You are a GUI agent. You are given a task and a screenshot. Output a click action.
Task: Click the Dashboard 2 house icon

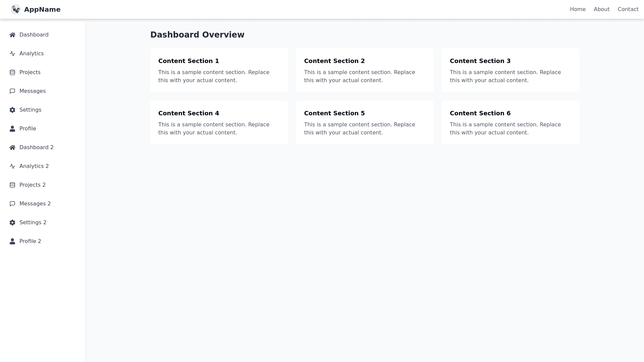click(12, 147)
